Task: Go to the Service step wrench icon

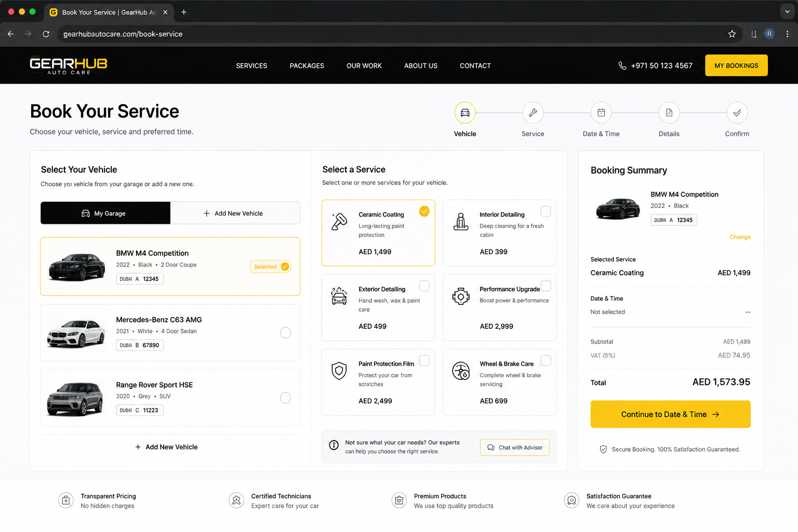Action: (533, 113)
